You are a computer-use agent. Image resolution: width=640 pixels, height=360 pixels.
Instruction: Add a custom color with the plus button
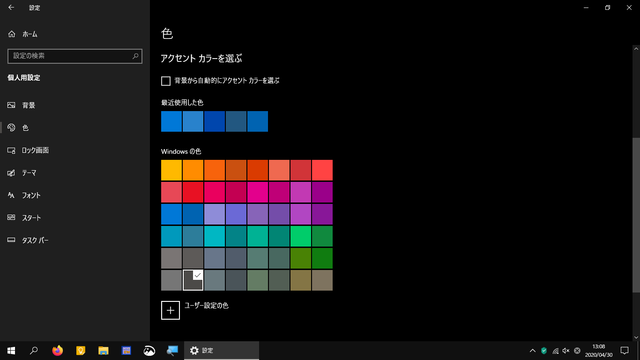170,310
